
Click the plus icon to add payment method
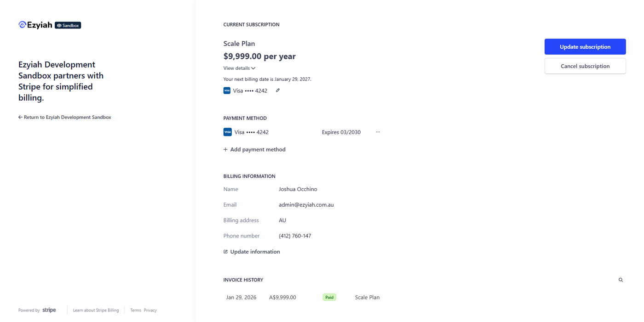tap(225, 150)
